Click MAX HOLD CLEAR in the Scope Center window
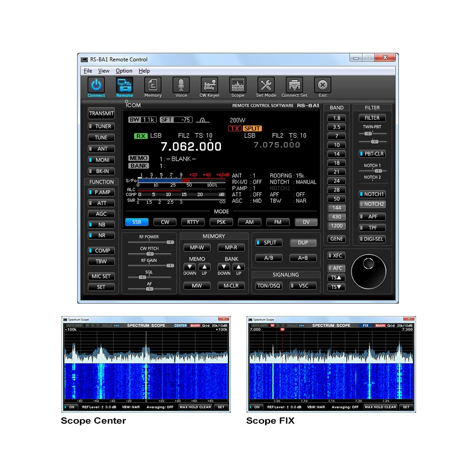 pyautogui.click(x=196, y=407)
